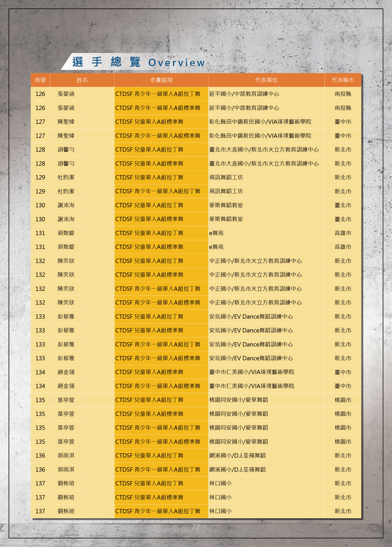Click the 姓名 column header

pos(82,80)
